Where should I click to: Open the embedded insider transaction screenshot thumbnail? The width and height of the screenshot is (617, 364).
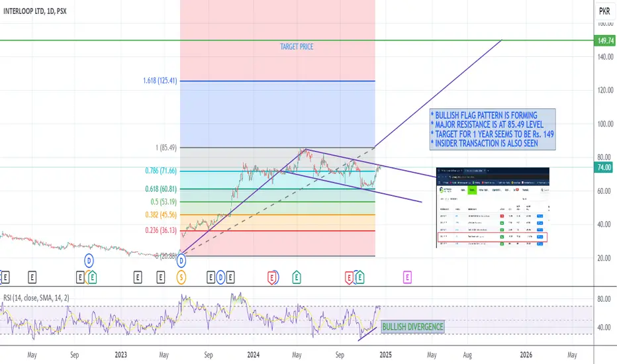[493, 207]
